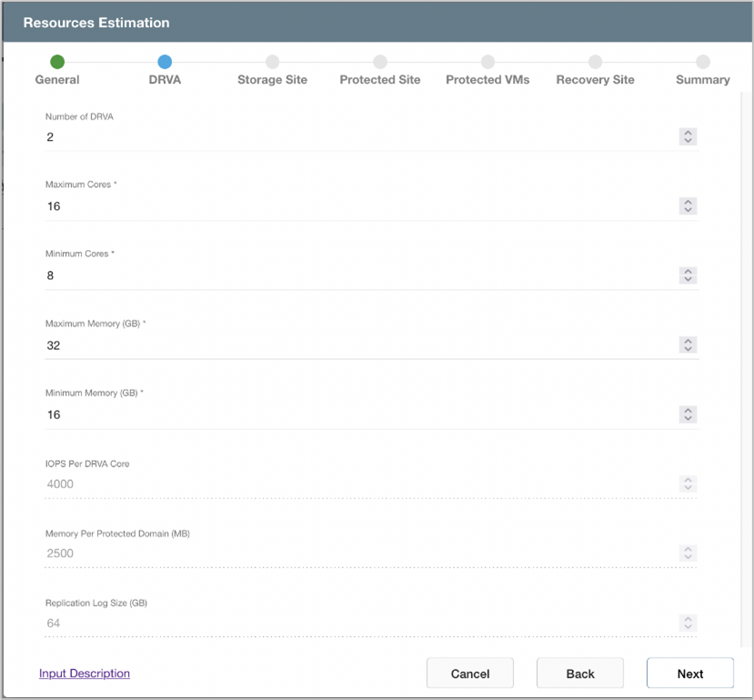Click the General step circle
This screenshot has height=700, width=754.
[57, 62]
